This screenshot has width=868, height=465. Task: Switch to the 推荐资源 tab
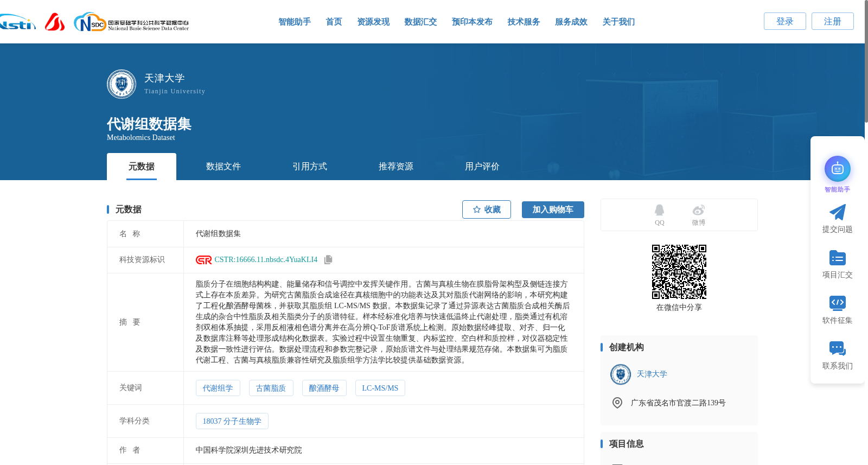(396, 167)
